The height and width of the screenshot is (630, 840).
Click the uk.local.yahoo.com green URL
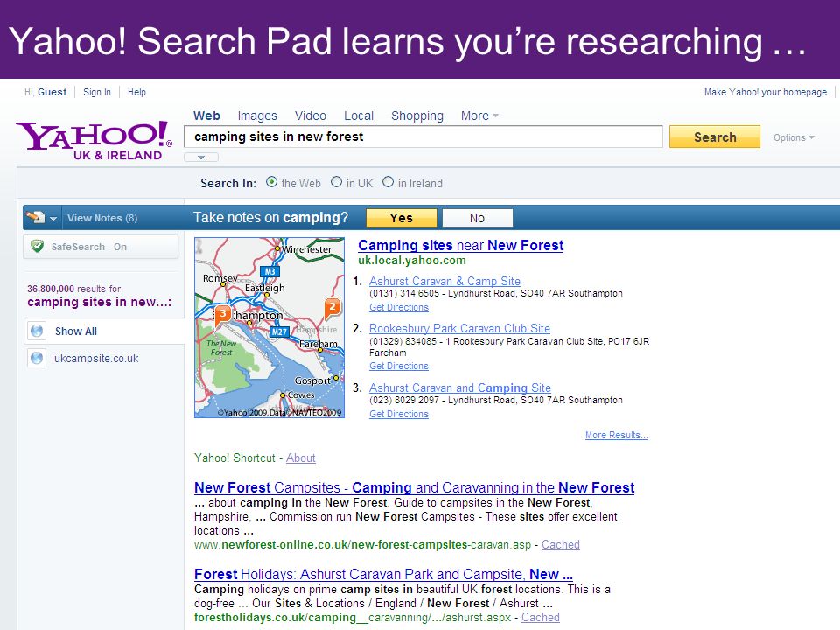click(412, 261)
